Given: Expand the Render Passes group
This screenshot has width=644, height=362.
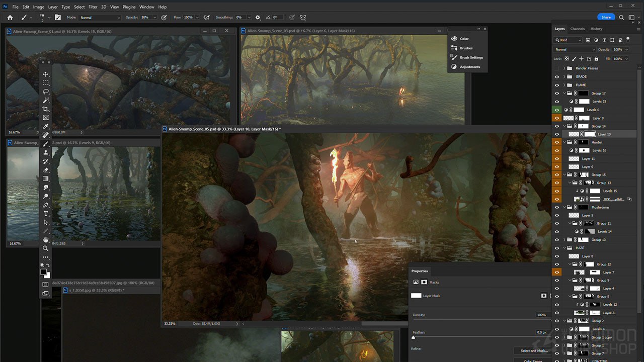Looking at the screenshot, I should [564, 68].
